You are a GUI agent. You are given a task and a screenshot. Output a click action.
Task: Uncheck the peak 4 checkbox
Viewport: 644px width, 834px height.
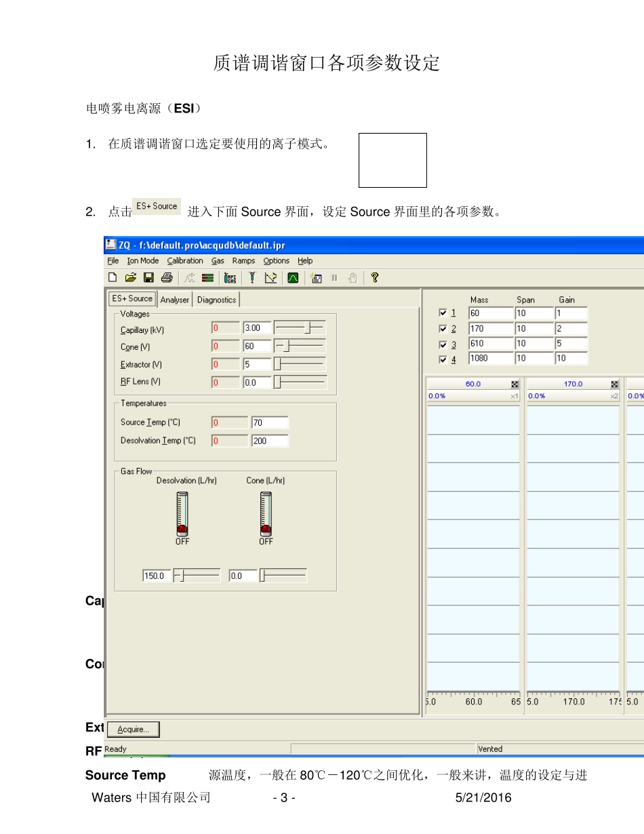443,359
